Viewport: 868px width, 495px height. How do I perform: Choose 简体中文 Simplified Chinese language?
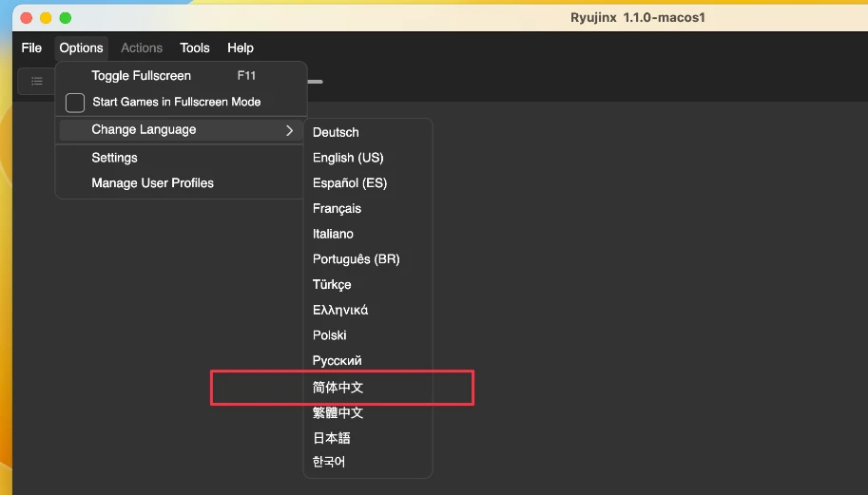[x=368, y=387]
